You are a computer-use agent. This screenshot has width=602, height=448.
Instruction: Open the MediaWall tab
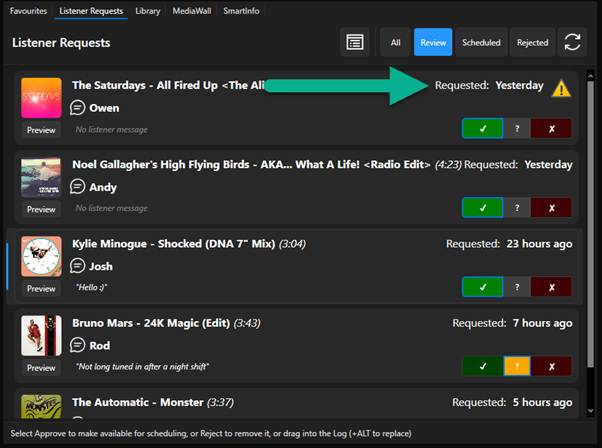pyautogui.click(x=192, y=11)
